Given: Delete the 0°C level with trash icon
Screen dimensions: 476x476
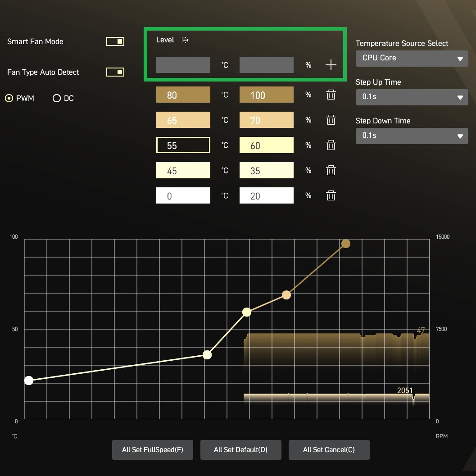Looking at the screenshot, I should pos(331,196).
